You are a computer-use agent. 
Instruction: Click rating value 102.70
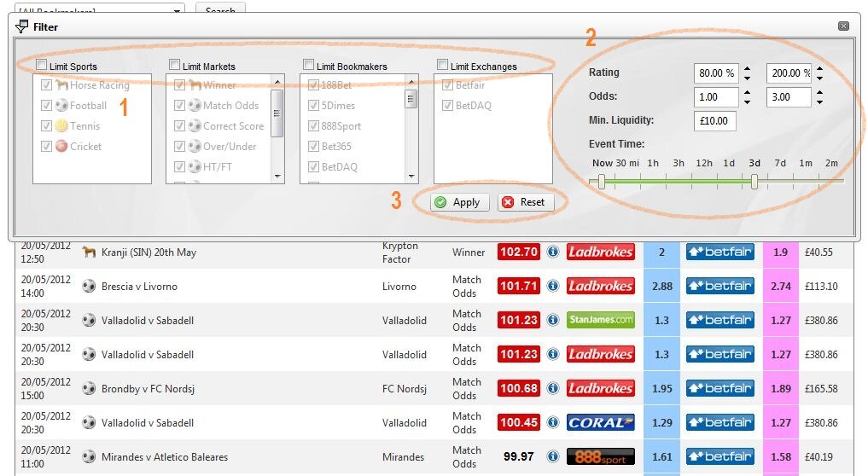point(519,252)
